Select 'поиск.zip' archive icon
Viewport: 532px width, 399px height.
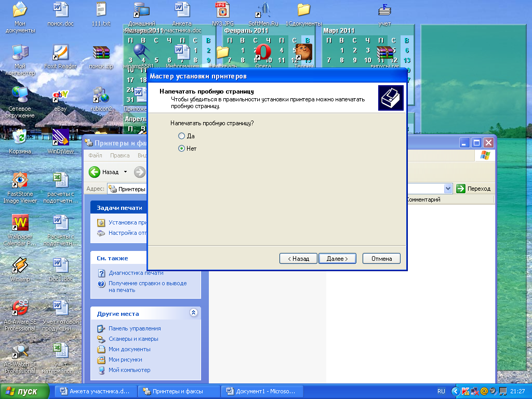point(101,57)
